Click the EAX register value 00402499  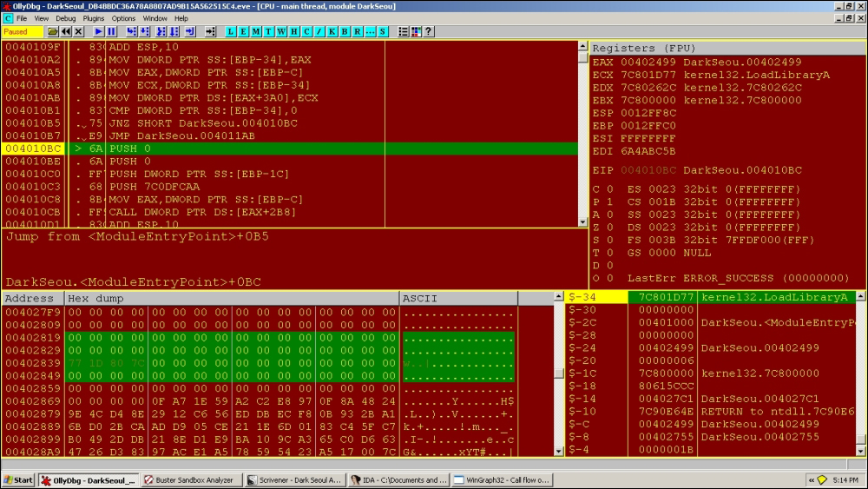648,62
